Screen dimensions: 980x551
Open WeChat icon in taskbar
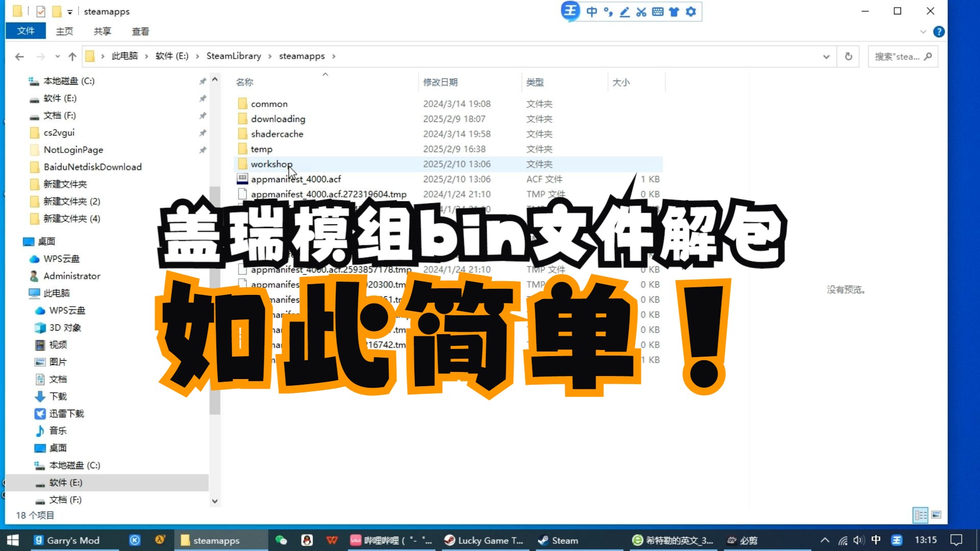(x=281, y=540)
